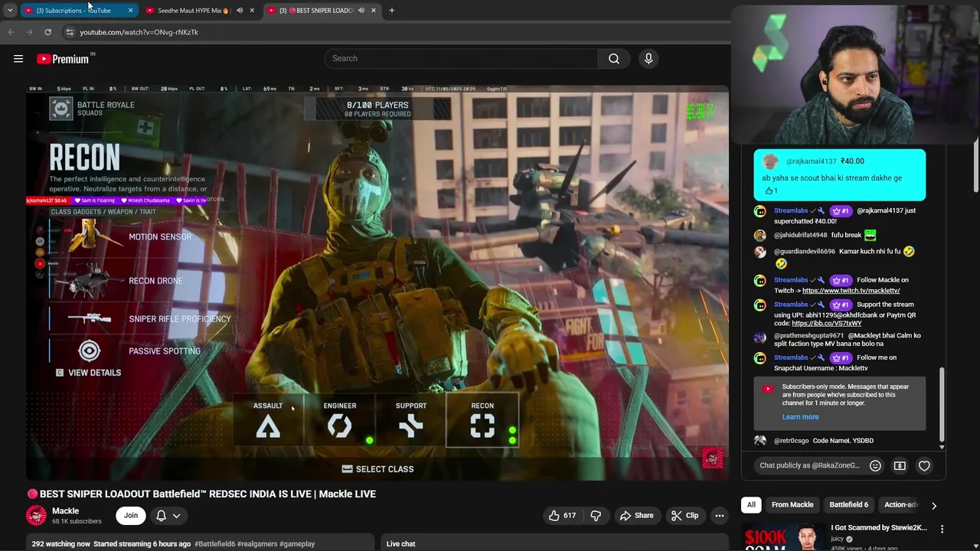Click the Chat publicly message field

click(x=809, y=465)
